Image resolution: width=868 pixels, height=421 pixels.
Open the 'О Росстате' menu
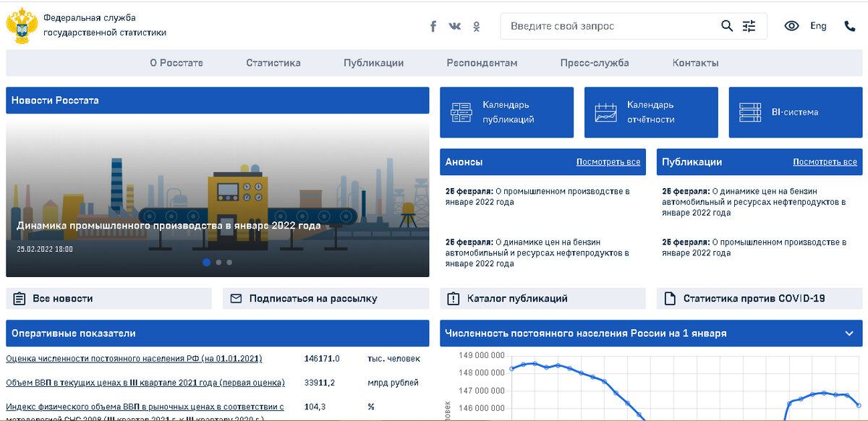click(x=176, y=63)
